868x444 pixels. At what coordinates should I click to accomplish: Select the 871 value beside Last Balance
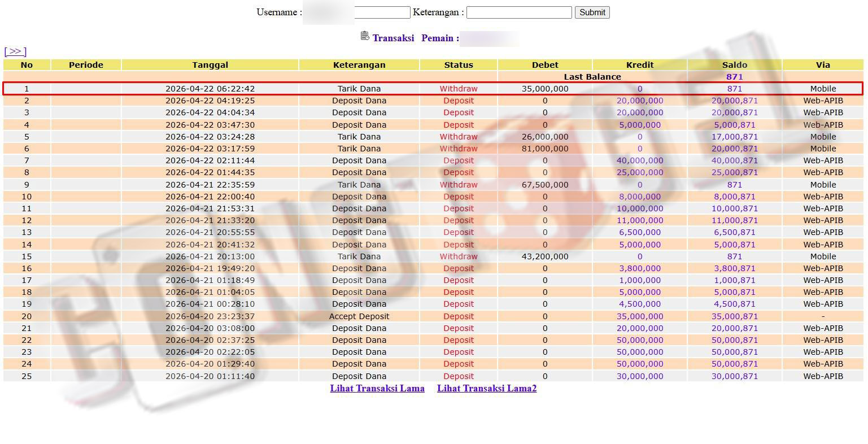(x=735, y=77)
